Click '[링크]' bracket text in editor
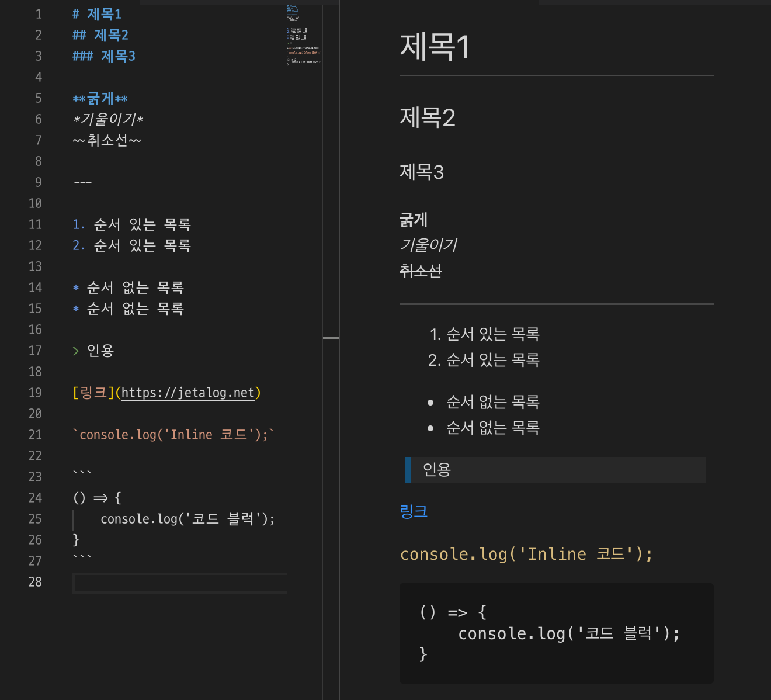Screen dimensions: 771x700 pos(93,393)
